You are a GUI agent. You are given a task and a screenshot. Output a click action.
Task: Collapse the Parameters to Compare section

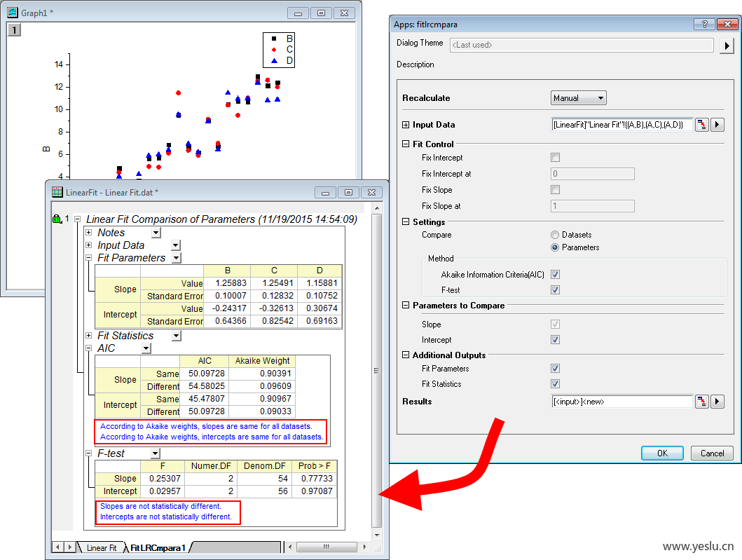pyautogui.click(x=406, y=306)
